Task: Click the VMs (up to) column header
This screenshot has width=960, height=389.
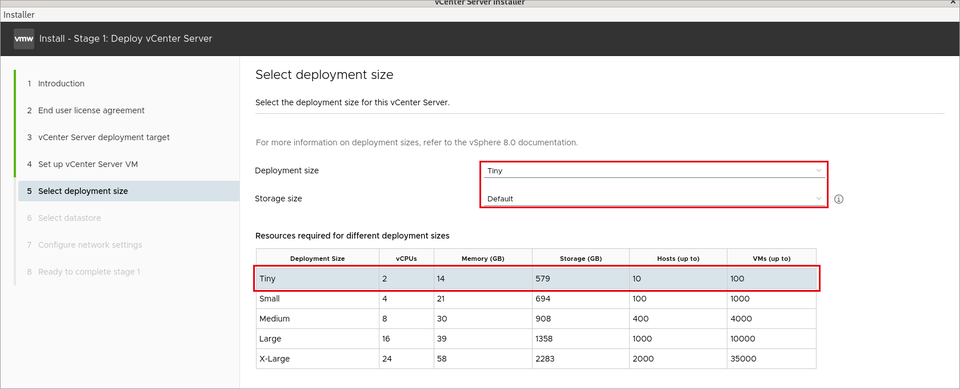Action: tap(771, 259)
